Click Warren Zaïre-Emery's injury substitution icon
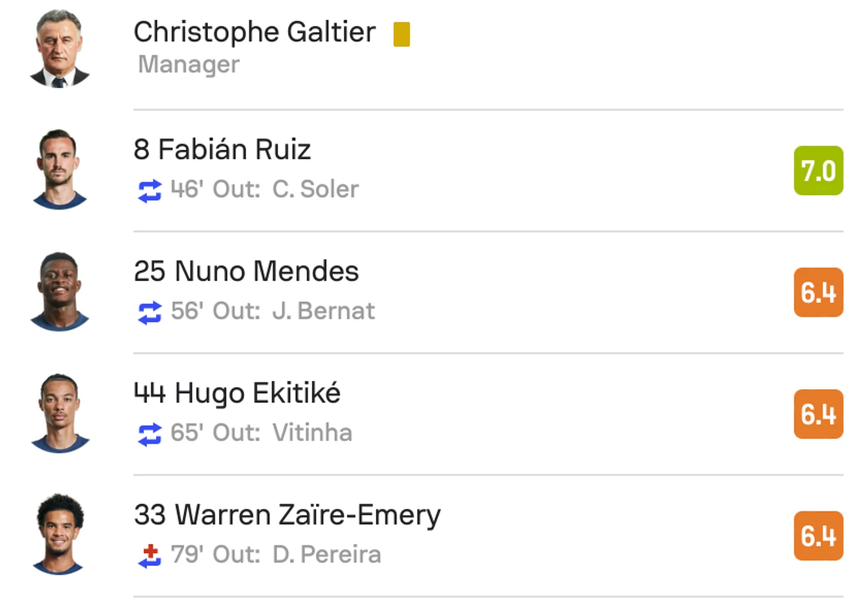The height and width of the screenshot is (614, 868). click(x=150, y=556)
